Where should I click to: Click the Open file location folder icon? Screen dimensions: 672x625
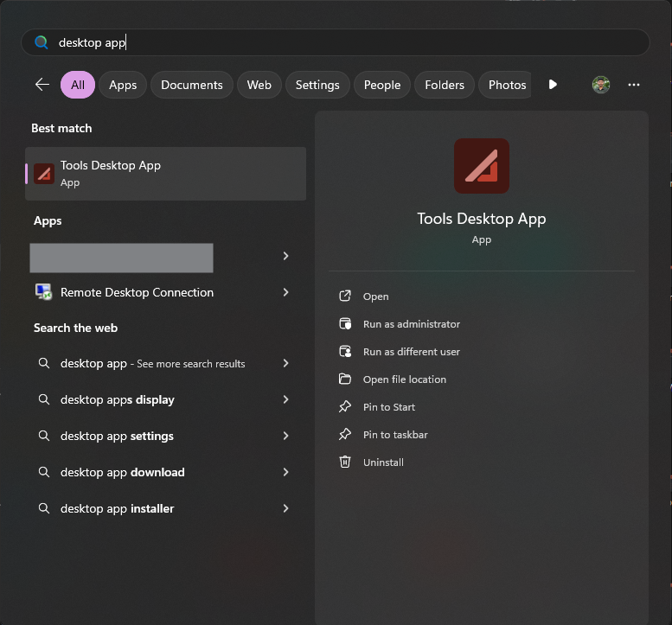point(345,379)
